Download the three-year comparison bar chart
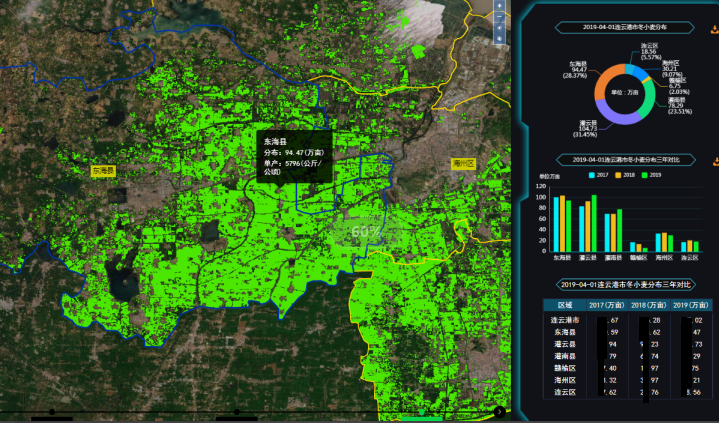This screenshot has width=719, height=423. click(x=714, y=161)
